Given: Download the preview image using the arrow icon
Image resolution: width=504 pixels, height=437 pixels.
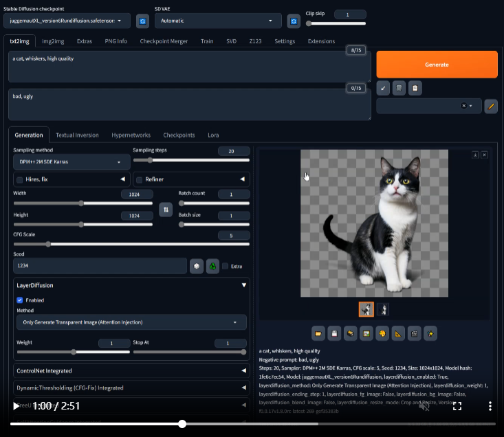Looking at the screenshot, I should pyautogui.click(x=475, y=155).
